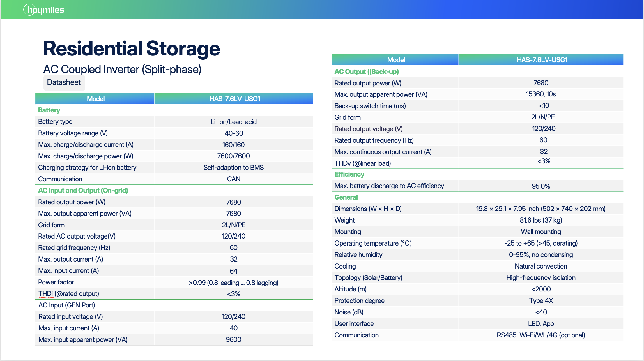This screenshot has height=361, width=644.
Task: Click the Dimensions value cell
Action: (540, 209)
